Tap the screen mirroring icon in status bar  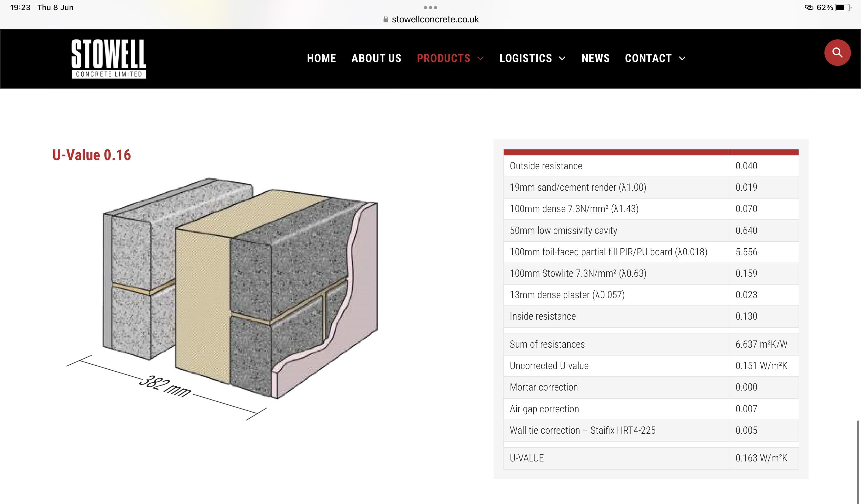coord(809,7)
